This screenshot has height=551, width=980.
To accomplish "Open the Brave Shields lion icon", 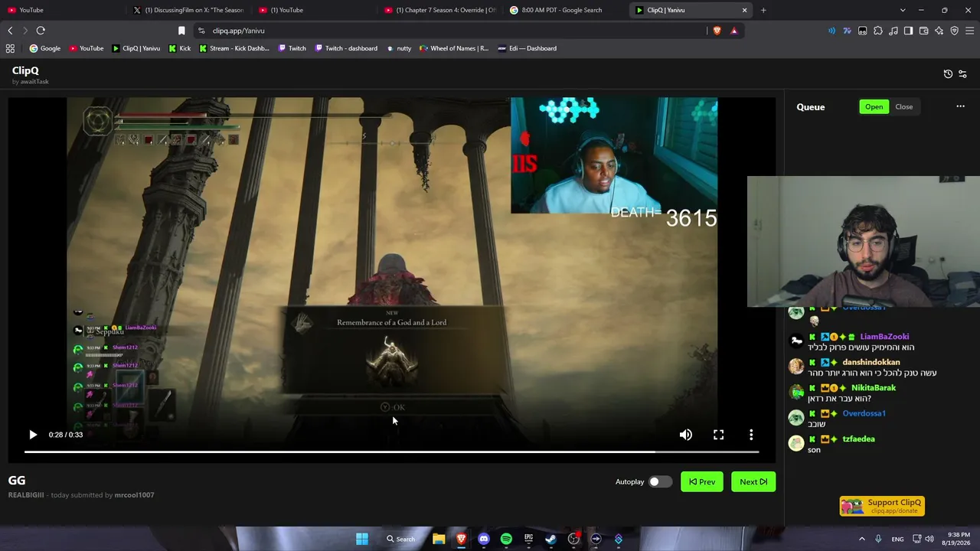I will point(717,31).
